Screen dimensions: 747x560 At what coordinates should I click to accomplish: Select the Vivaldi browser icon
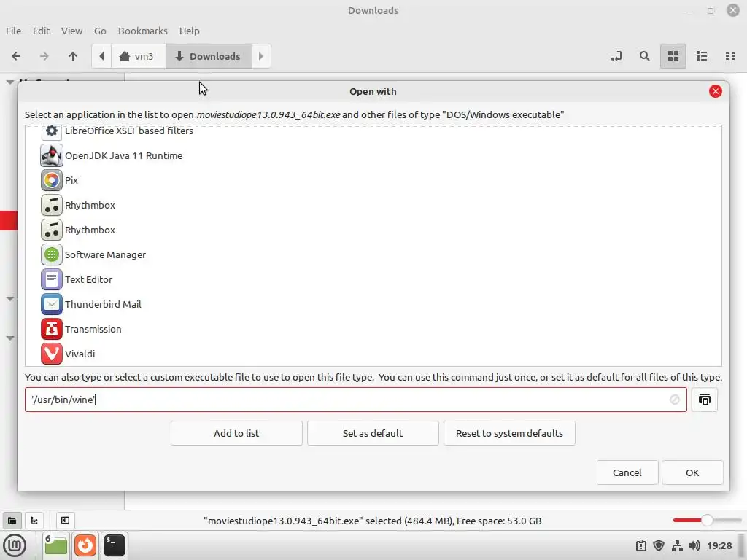click(52, 354)
